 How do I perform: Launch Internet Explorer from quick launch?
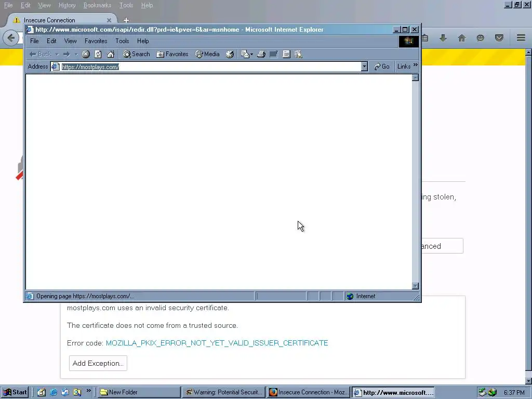pyautogui.click(x=54, y=392)
